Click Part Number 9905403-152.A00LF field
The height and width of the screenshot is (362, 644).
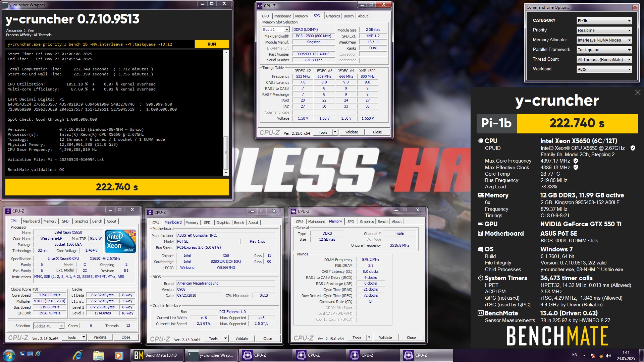click(313, 54)
